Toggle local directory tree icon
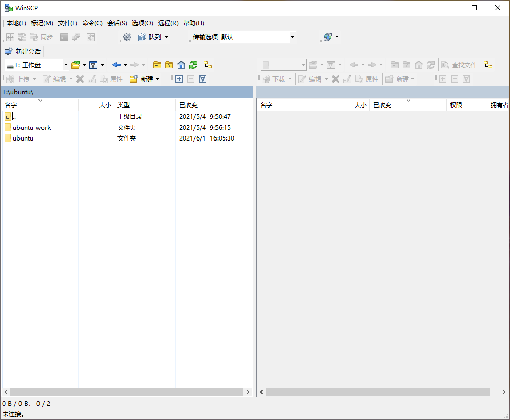Viewport: 510px width, 420px height. (x=208, y=65)
